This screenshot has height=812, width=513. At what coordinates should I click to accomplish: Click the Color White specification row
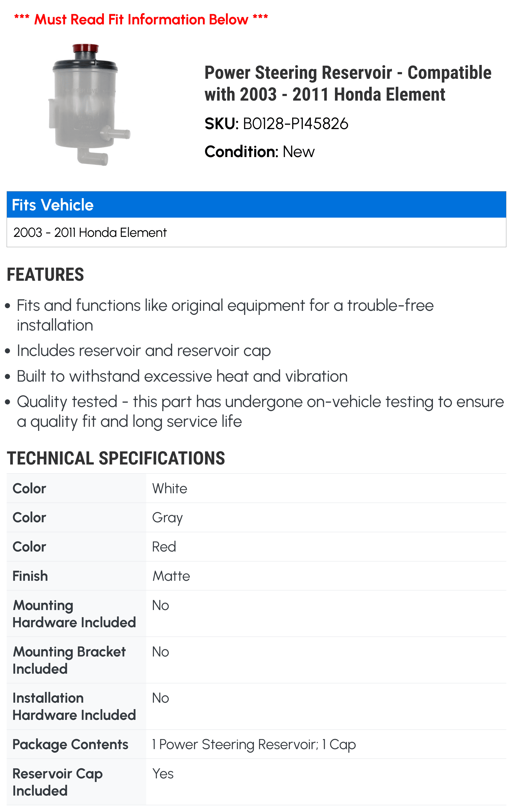click(256, 488)
